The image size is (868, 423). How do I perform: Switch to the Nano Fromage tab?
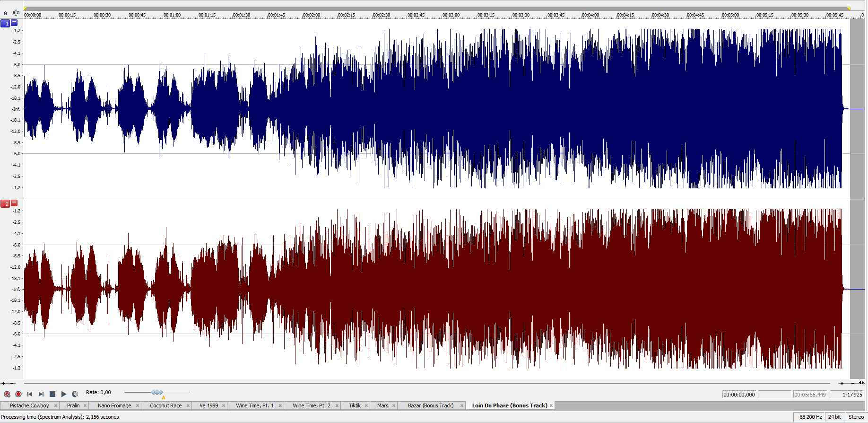(x=114, y=405)
